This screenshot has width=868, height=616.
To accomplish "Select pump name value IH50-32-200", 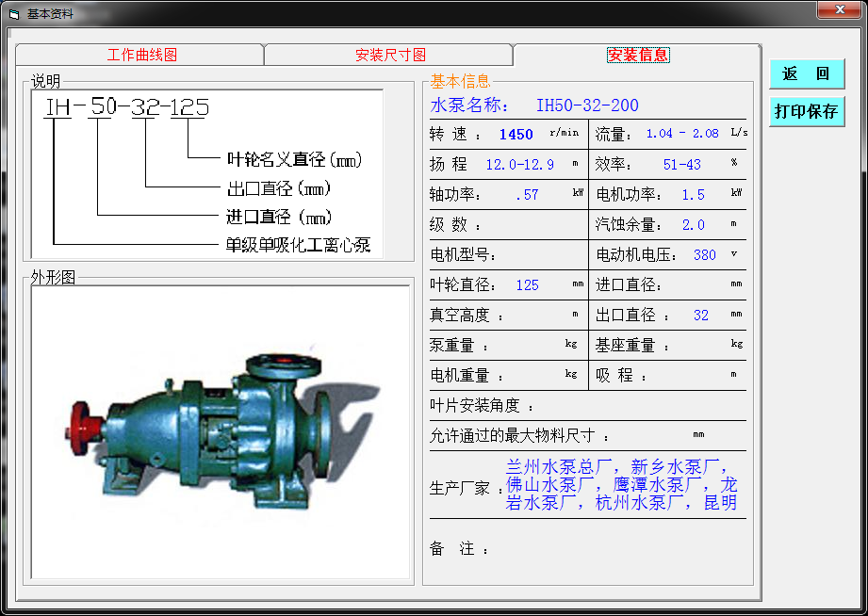I will pos(587,105).
